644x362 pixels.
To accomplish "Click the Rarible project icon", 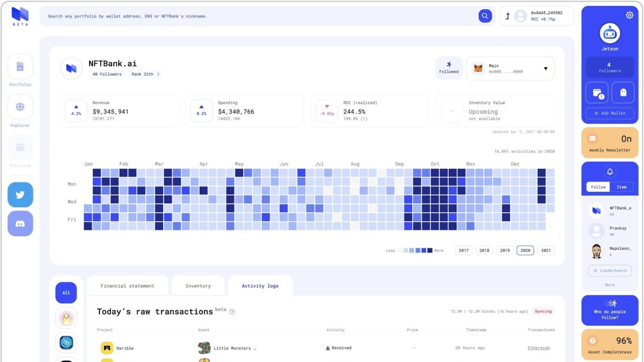I will (107, 348).
